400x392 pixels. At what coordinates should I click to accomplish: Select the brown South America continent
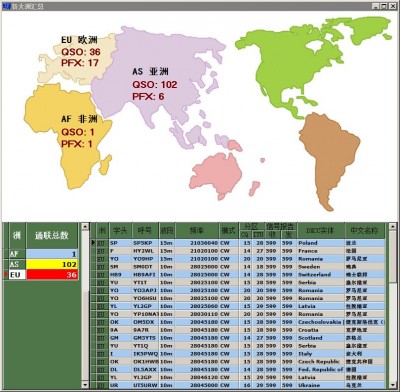click(x=328, y=157)
